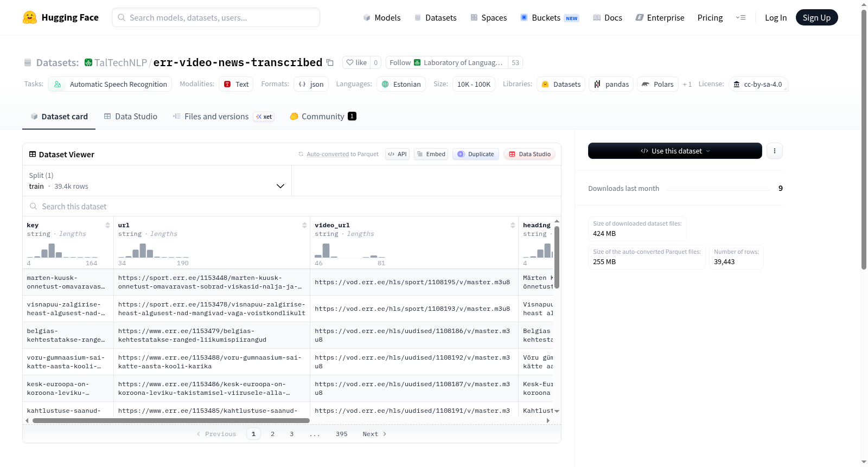Click cell 'marten-kuusk-onnetust-omavaravas…'
Viewport: 868px width, 467px height.
[x=68, y=282]
